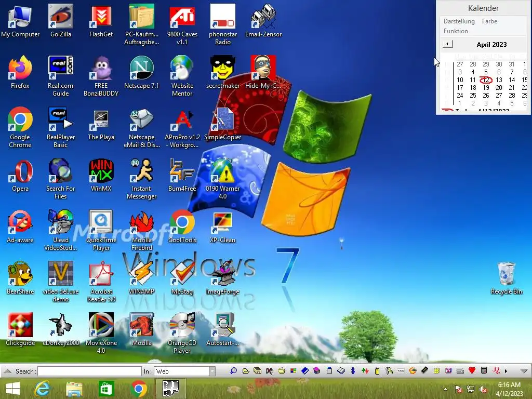Click the April 2023 month title
This screenshot has height=399, width=532.
click(491, 45)
